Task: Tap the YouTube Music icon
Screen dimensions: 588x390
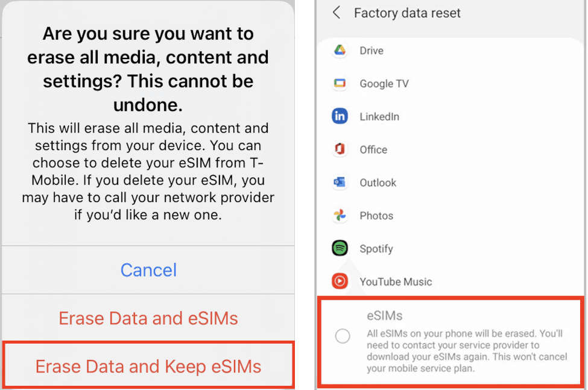Action: coord(340,281)
